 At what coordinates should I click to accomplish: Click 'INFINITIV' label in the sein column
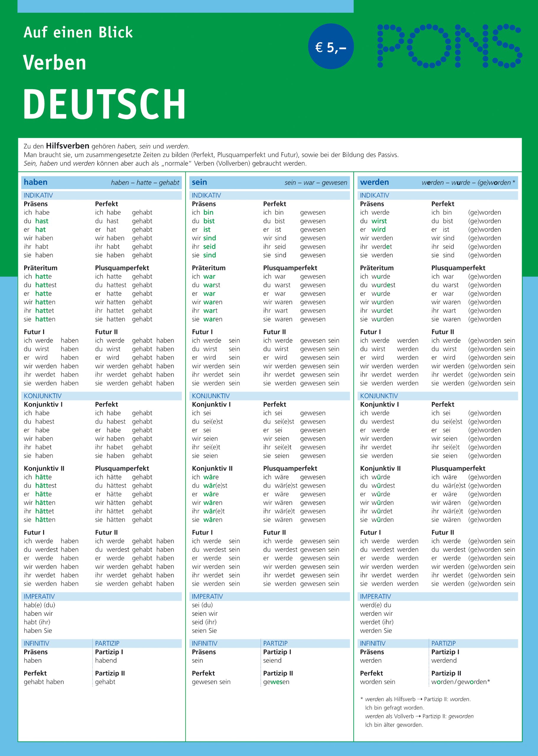click(204, 643)
